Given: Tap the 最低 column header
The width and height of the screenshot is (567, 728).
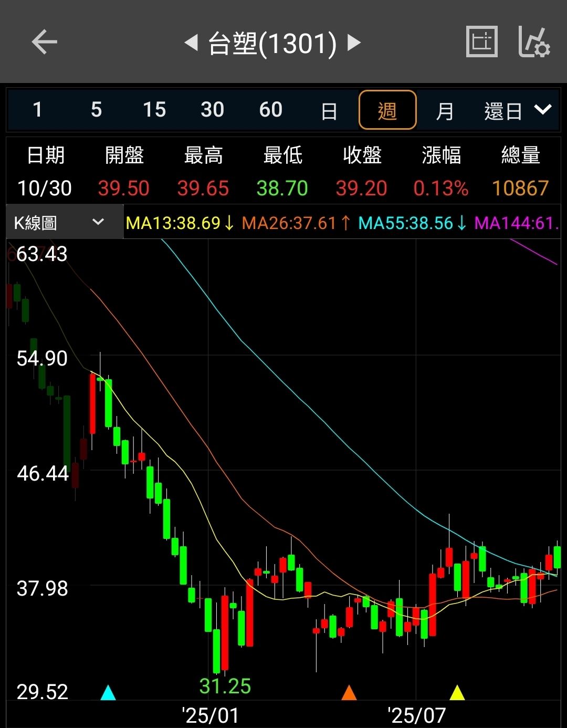Looking at the screenshot, I should [283, 155].
